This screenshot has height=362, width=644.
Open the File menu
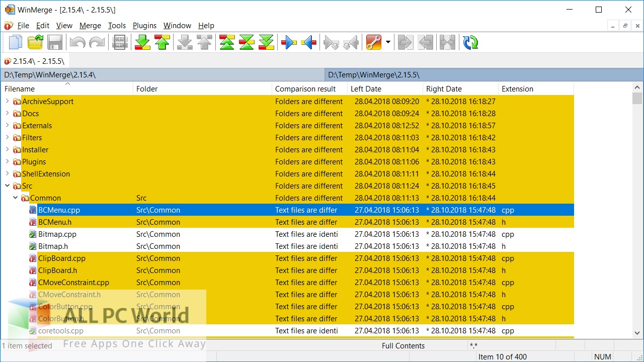[x=23, y=26]
